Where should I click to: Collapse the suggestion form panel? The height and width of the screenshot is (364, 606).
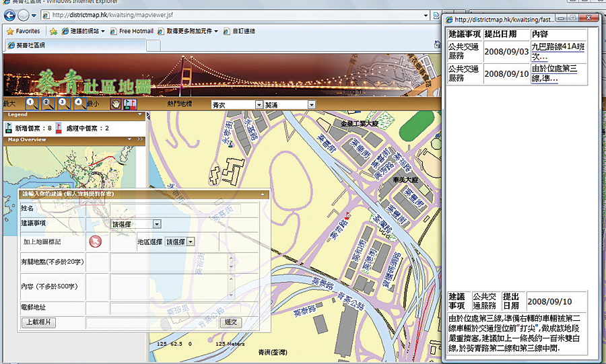263,194
